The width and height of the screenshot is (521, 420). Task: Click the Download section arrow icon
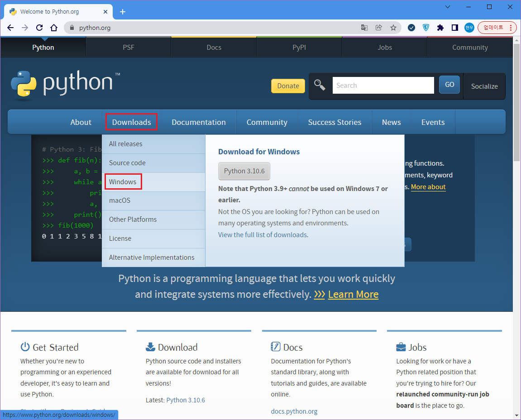(150, 347)
